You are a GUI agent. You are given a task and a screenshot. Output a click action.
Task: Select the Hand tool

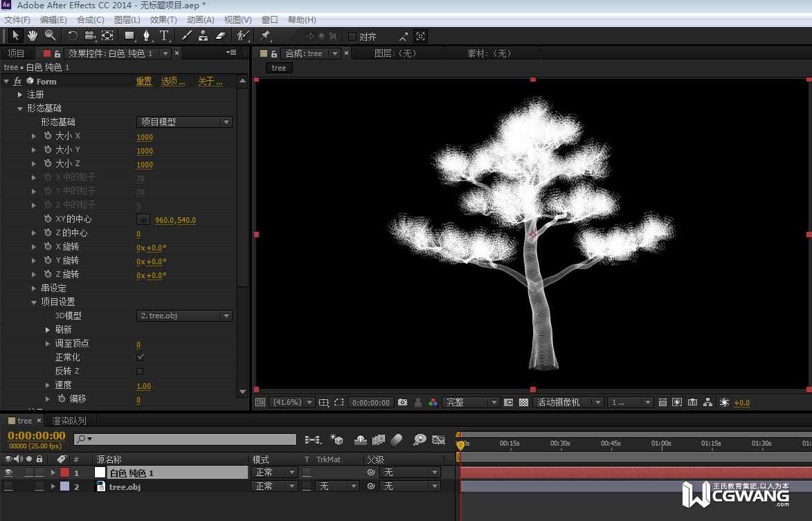pos(33,35)
